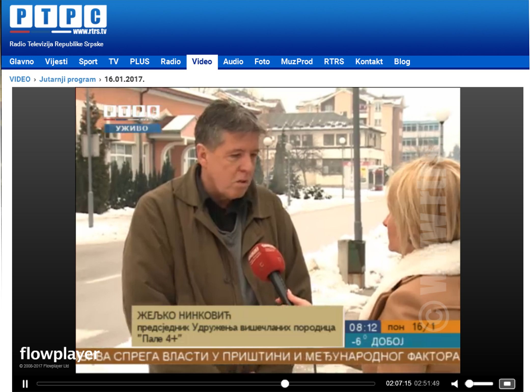Mute the video with speaker icon
The width and height of the screenshot is (532, 392).
pyautogui.click(x=455, y=384)
